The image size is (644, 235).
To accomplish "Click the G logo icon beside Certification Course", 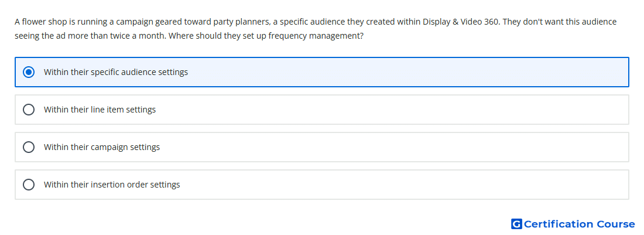I will coord(516,224).
